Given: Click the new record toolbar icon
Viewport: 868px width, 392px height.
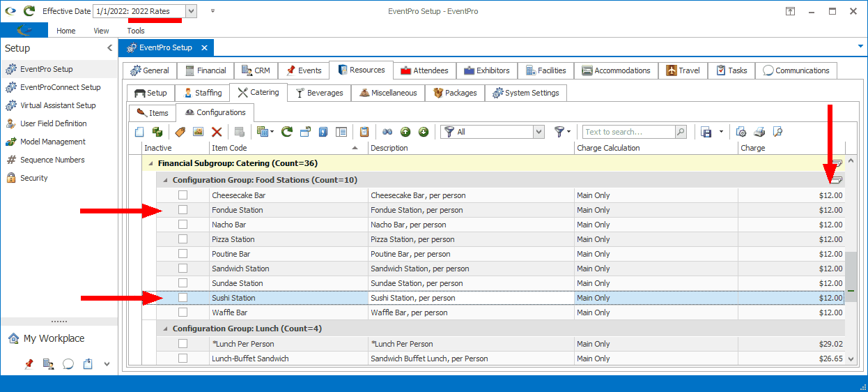Looking at the screenshot, I should coord(139,132).
